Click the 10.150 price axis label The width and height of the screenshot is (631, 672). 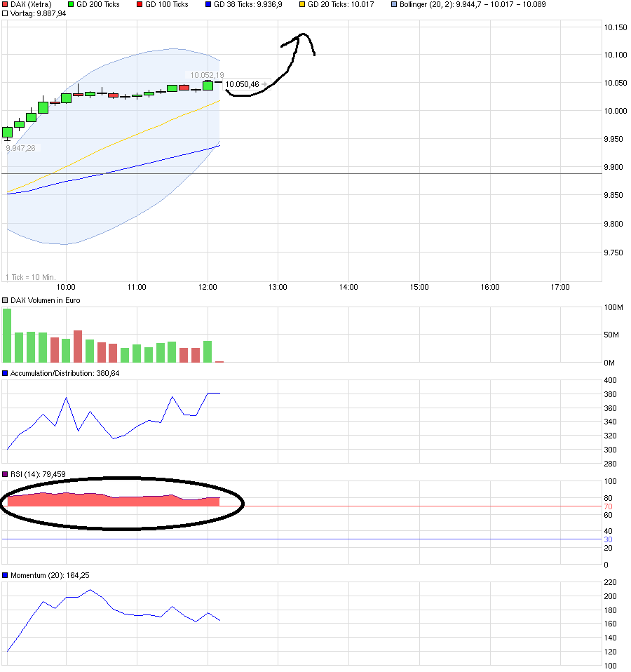tap(616, 27)
